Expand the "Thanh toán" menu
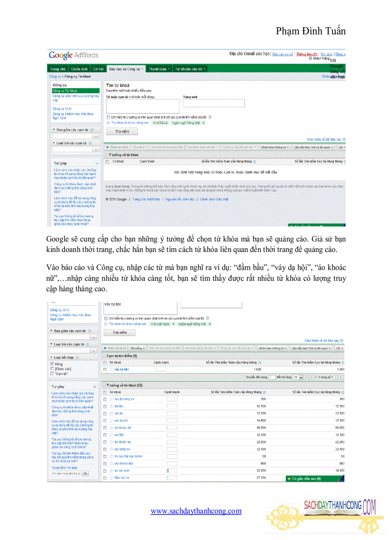 point(159,69)
